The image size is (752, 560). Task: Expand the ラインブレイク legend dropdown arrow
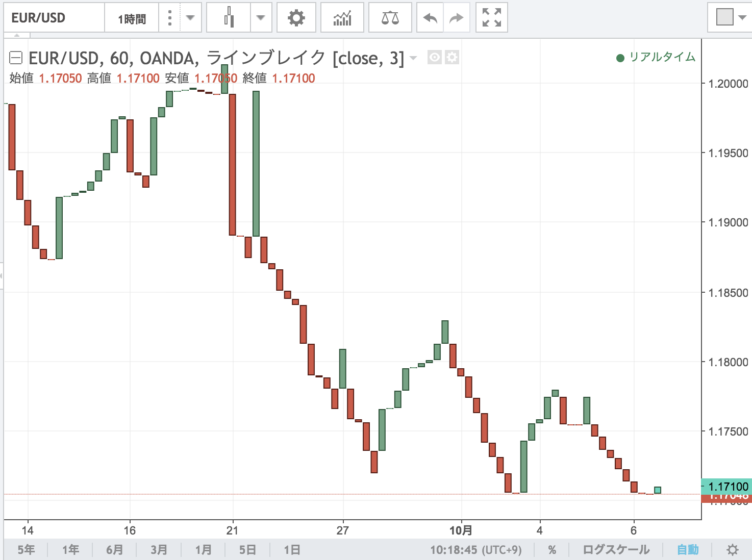coord(413,58)
